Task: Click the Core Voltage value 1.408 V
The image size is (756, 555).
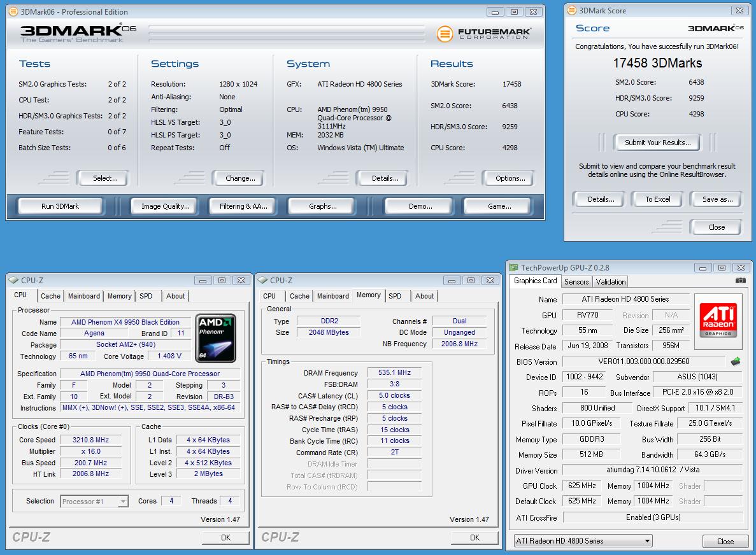Action: click(x=169, y=356)
